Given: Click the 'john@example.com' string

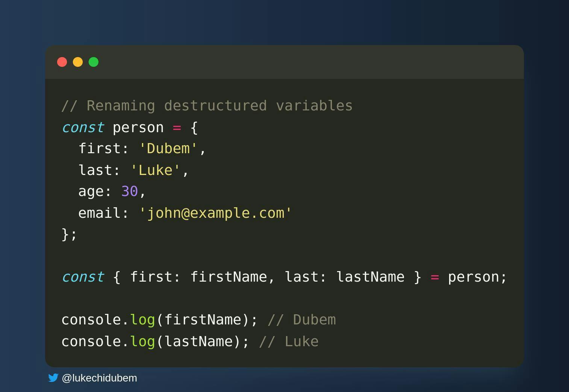Looking at the screenshot, I should click(215, 213).
